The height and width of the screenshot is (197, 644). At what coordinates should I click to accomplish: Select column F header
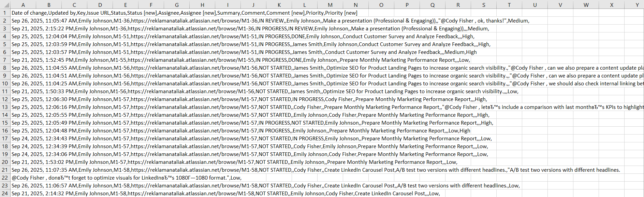tap(151, 5)
